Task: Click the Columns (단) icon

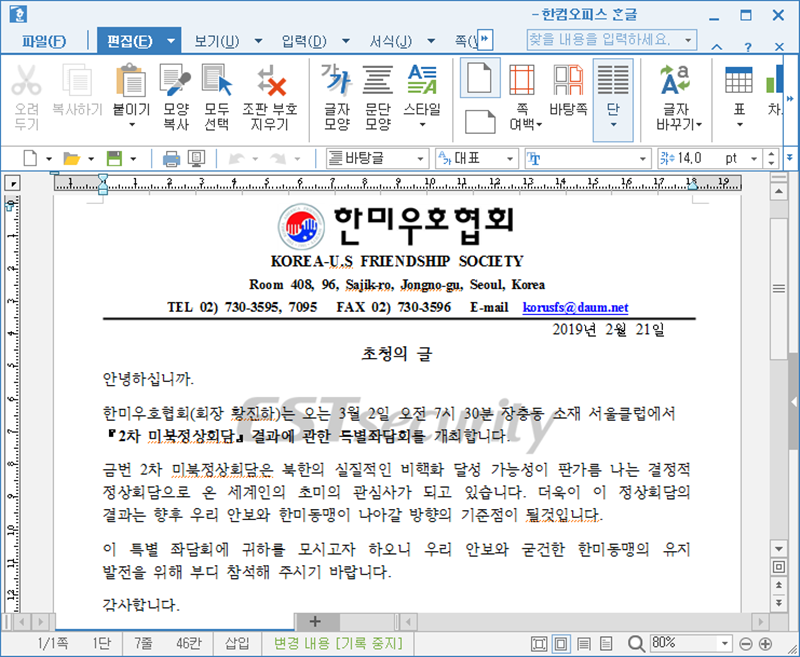Action: click(613, 80)
